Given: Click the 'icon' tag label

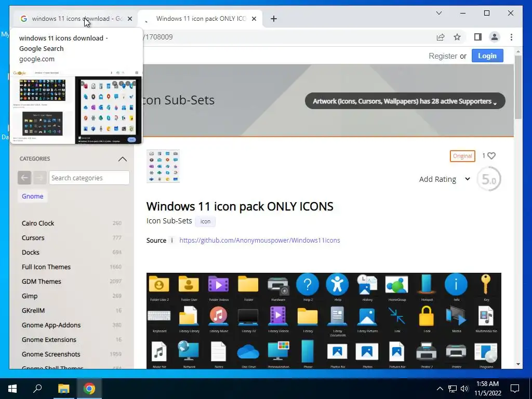Looking at the screenshot, I should coord(205,221).
